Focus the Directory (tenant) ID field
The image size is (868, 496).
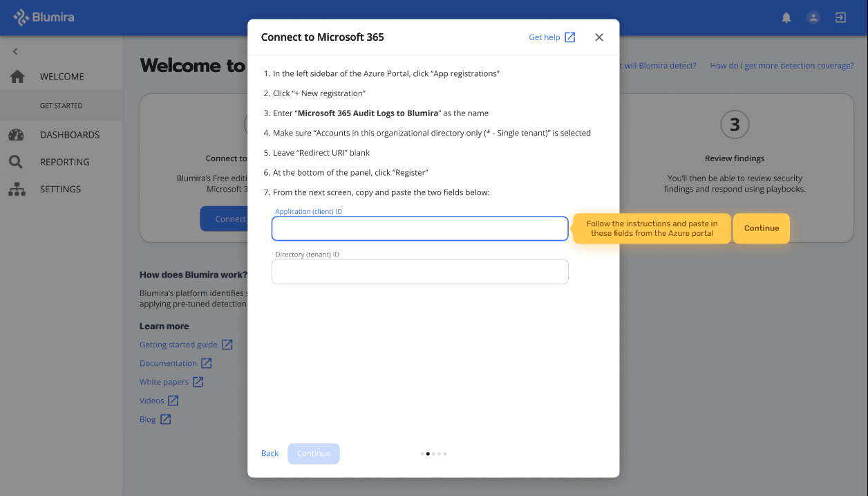[x=420, y=272]
